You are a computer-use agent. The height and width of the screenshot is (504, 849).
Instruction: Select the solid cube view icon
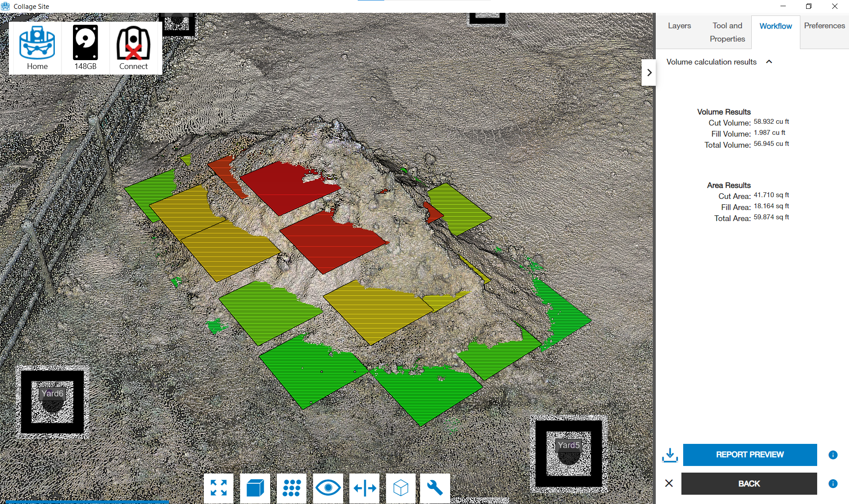click(x=255, y=488)
